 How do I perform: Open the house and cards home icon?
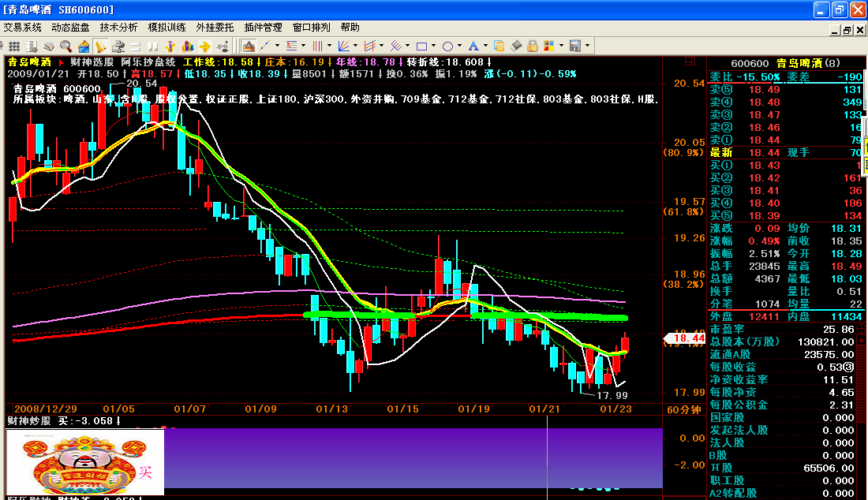point(84,46)
